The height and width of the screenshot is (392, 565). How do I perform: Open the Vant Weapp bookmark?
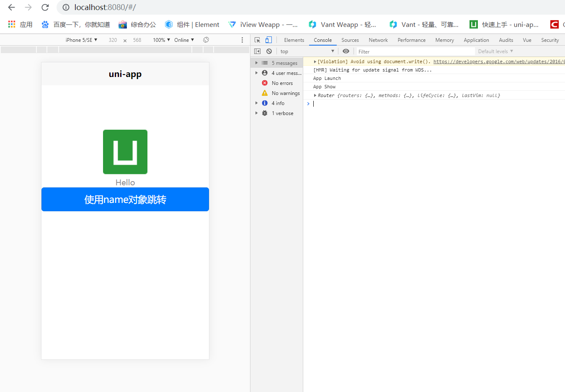[343, 25]
